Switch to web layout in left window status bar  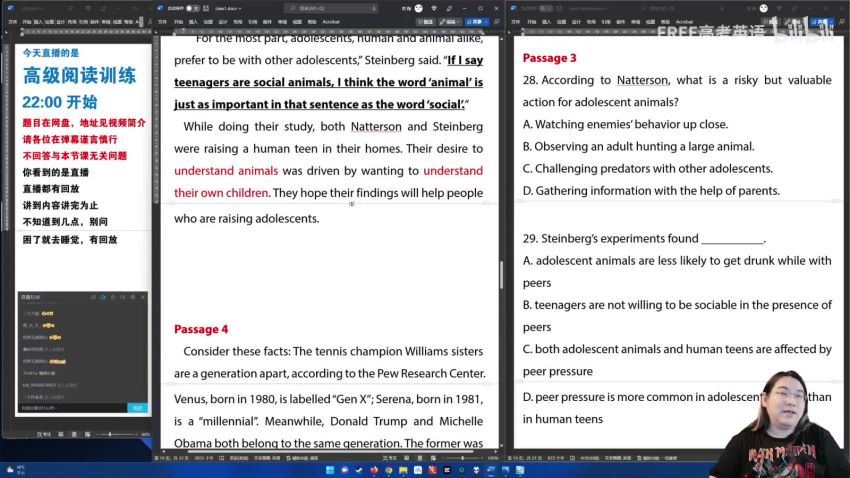(88, 434)
